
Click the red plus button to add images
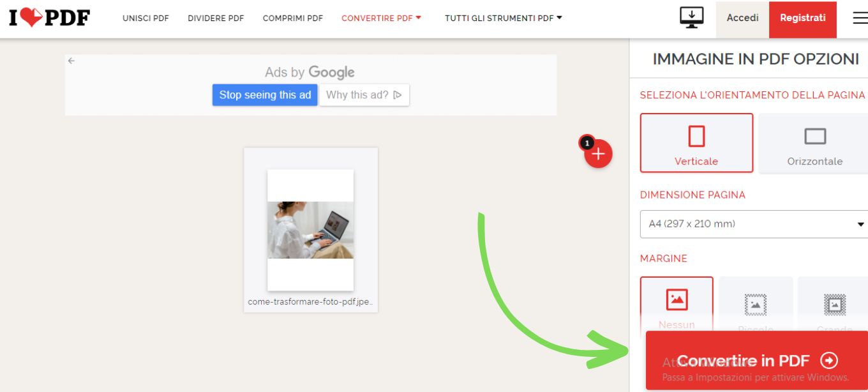[597, 153]
